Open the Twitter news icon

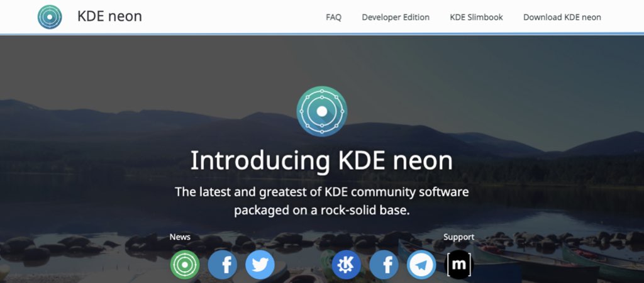pyautogui.click(x=260, y=265)
